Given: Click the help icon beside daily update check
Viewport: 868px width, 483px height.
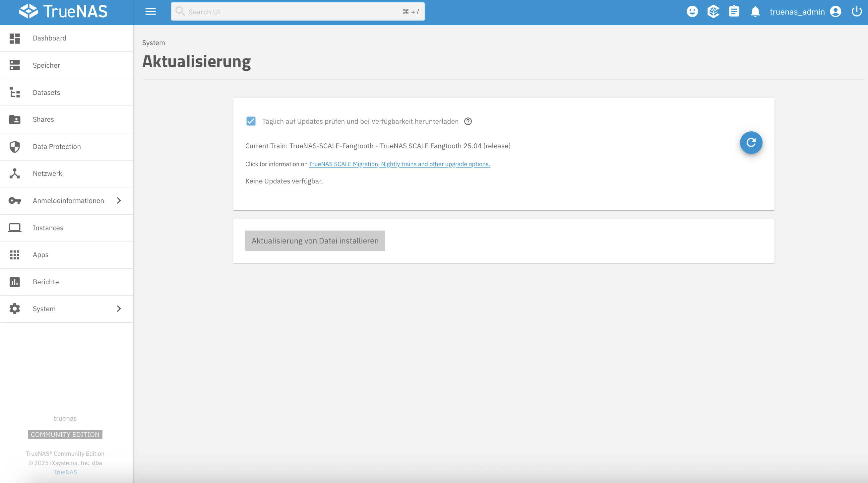Looking at the screenshot, I should [468, 121].
